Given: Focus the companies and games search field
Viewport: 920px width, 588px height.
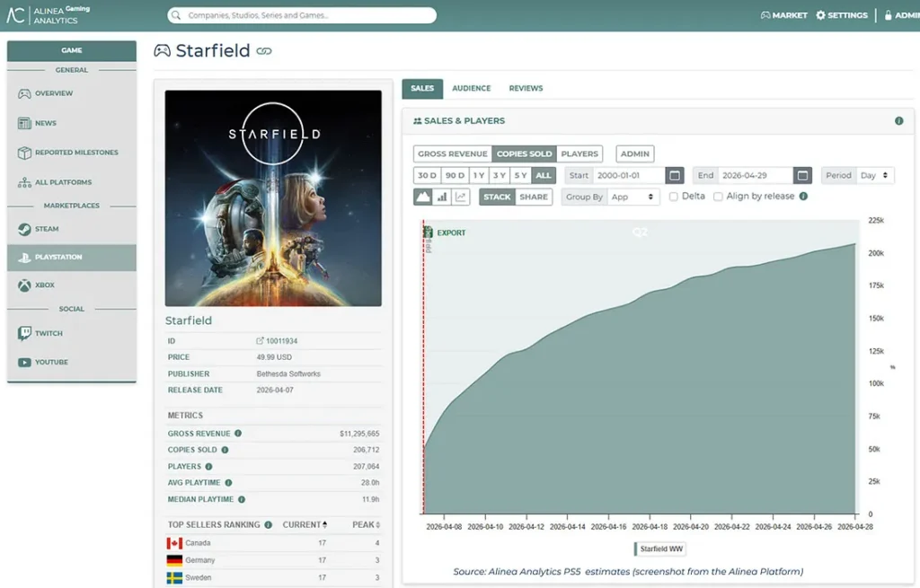Looking at the screenshot, I should point(302,15).
